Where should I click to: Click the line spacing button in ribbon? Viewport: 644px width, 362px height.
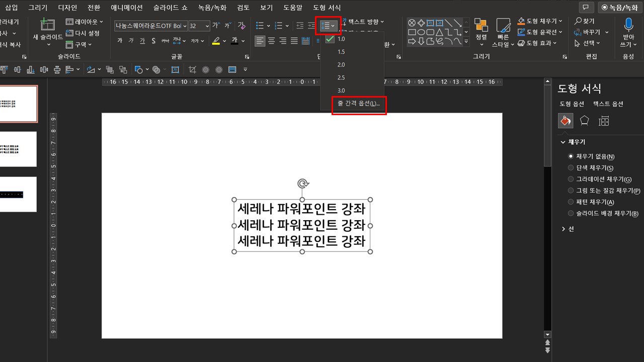point(328,25)
